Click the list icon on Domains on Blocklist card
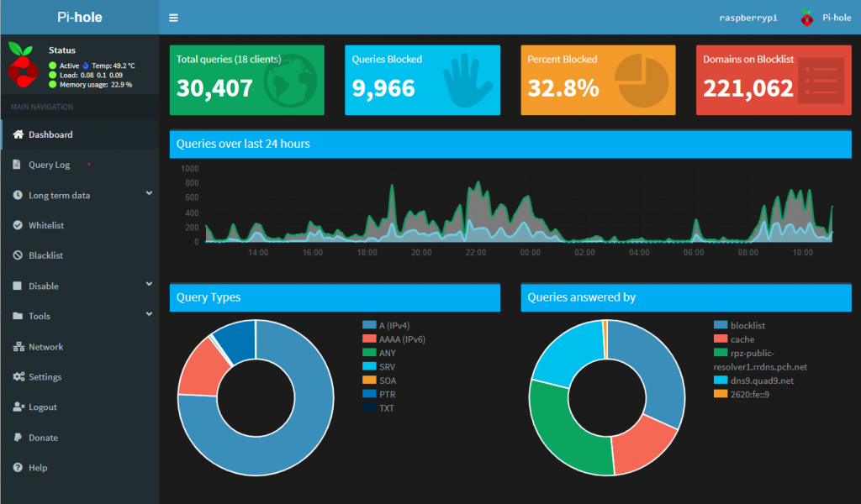This screenshot has width=861, height=504. pos(821,81)
